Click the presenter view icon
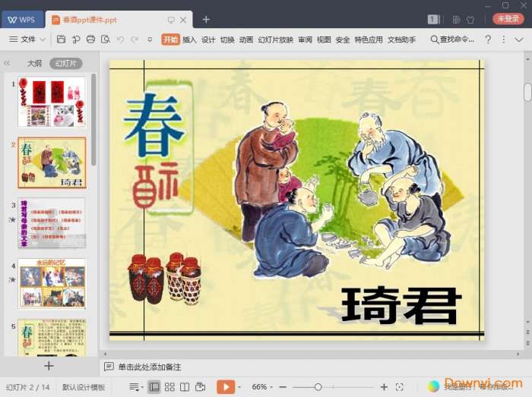 200,387
